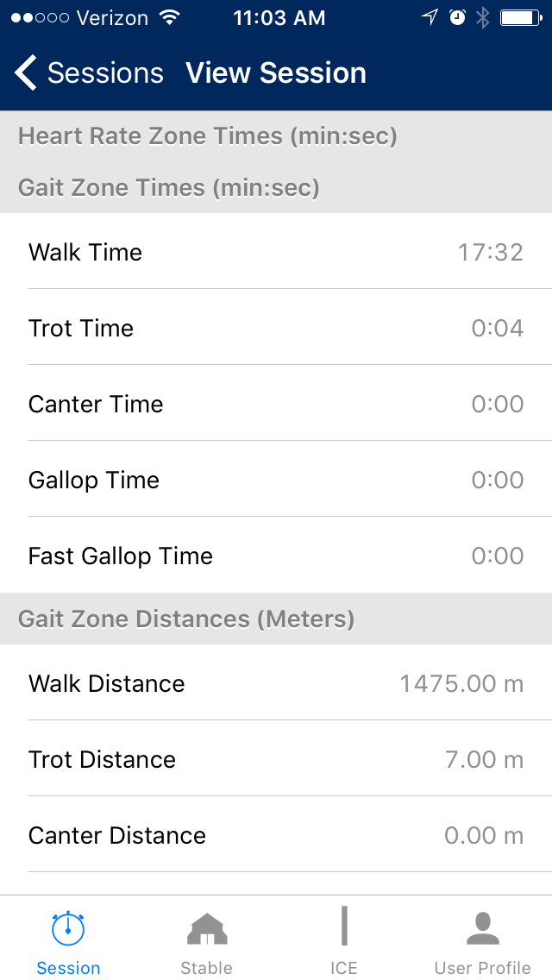Tap the alarm clock status icon
552x980 pixels.
click(457, 18)
